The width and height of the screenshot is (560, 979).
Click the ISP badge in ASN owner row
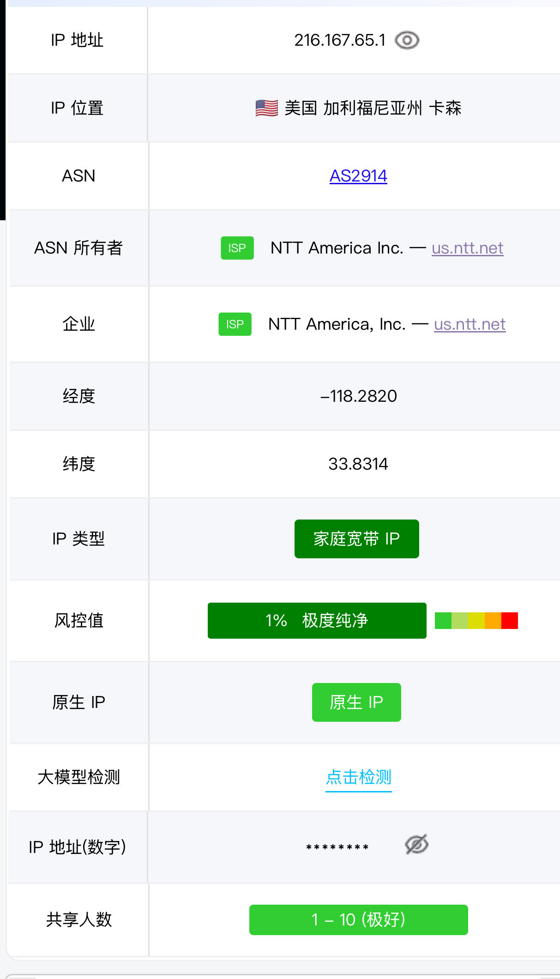(237, 248)
